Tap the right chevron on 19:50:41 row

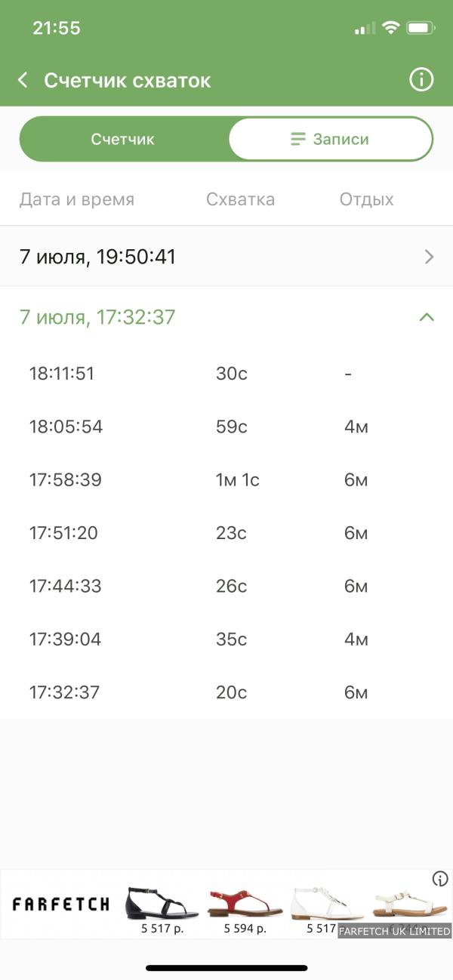coord(430,257)
